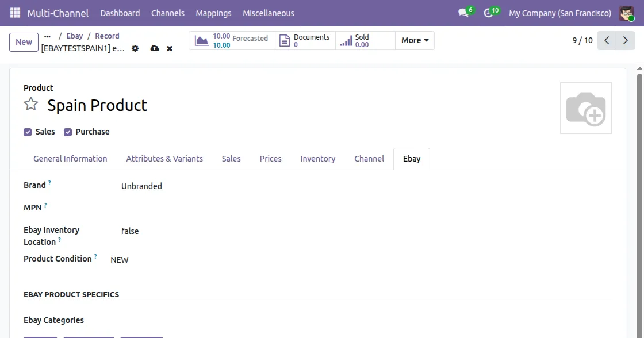Switch to the General Information tab
This screenshot has height=338, width=644.
point(70,159)
